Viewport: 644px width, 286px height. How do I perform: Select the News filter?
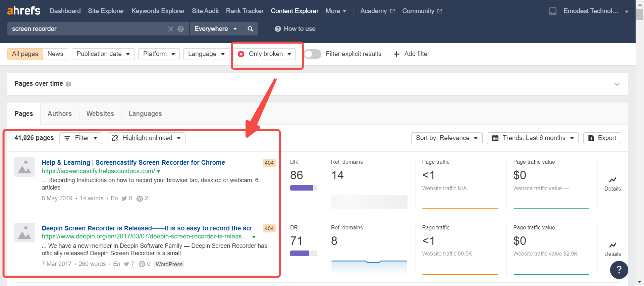coord(55,54)
